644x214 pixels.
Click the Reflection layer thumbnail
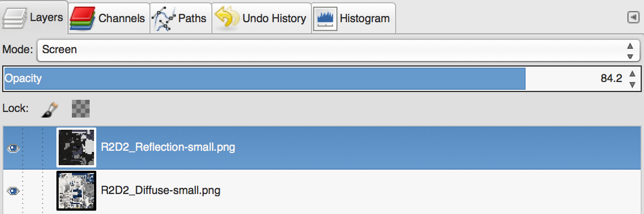tap(76, 147)
